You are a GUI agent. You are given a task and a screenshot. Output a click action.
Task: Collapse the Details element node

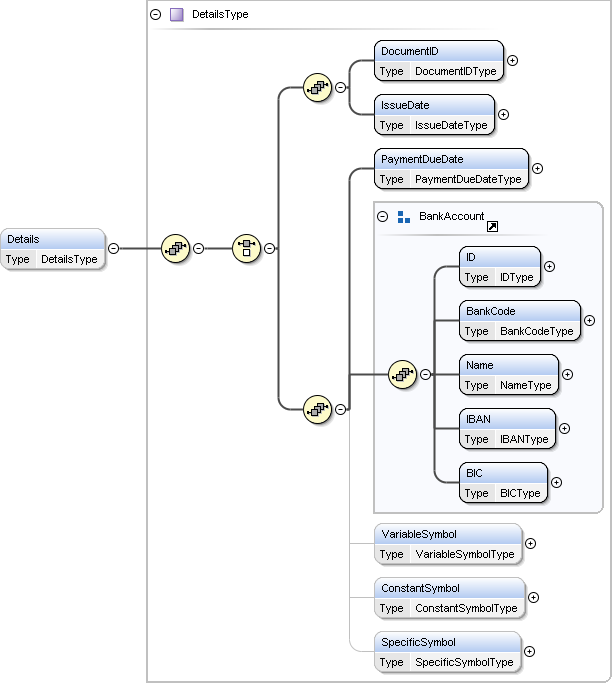coord(113,248)
